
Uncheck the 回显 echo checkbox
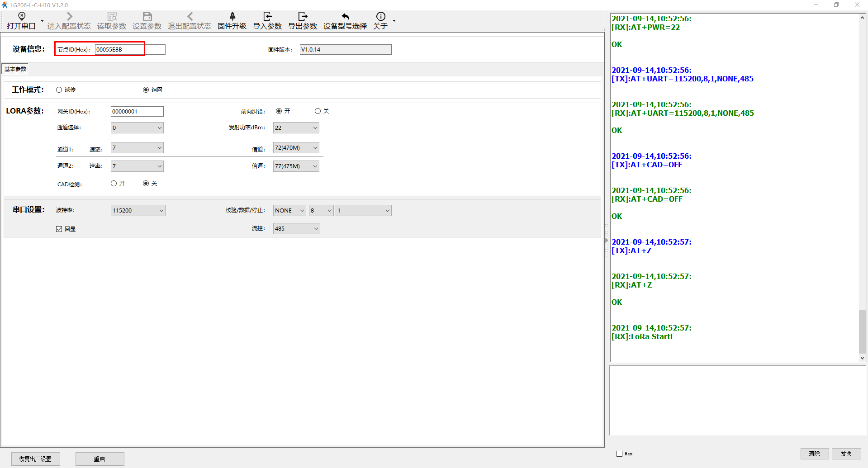[x=59, y=229]
